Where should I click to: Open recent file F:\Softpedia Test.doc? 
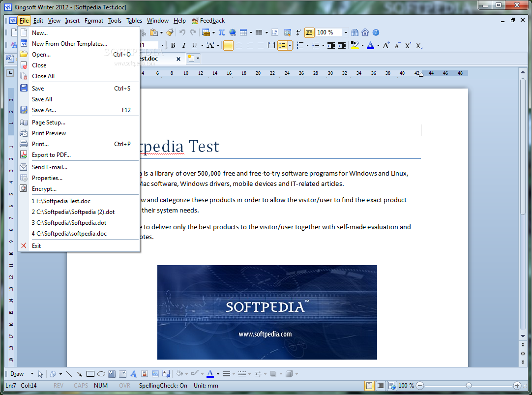(79, 201)
